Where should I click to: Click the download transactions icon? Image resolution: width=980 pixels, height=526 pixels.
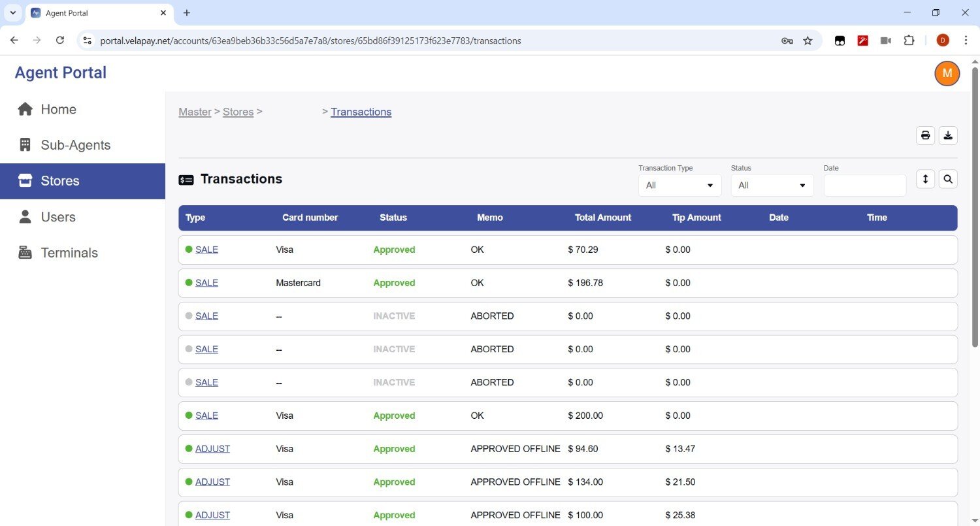(948, 135)
